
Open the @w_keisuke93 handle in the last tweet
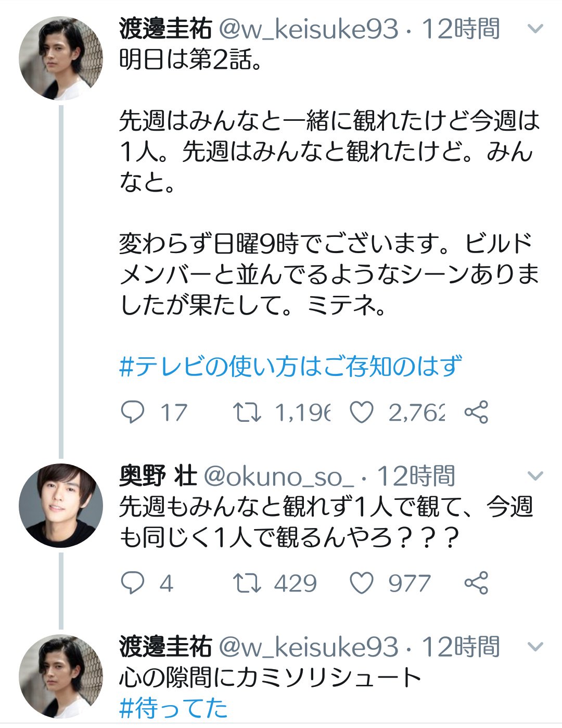[x=308, y=647]
